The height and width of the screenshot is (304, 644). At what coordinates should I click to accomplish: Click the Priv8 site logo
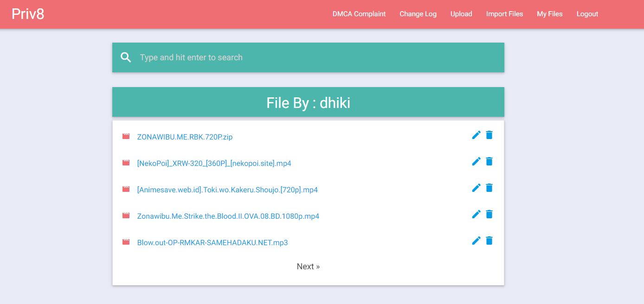(28, 14)
